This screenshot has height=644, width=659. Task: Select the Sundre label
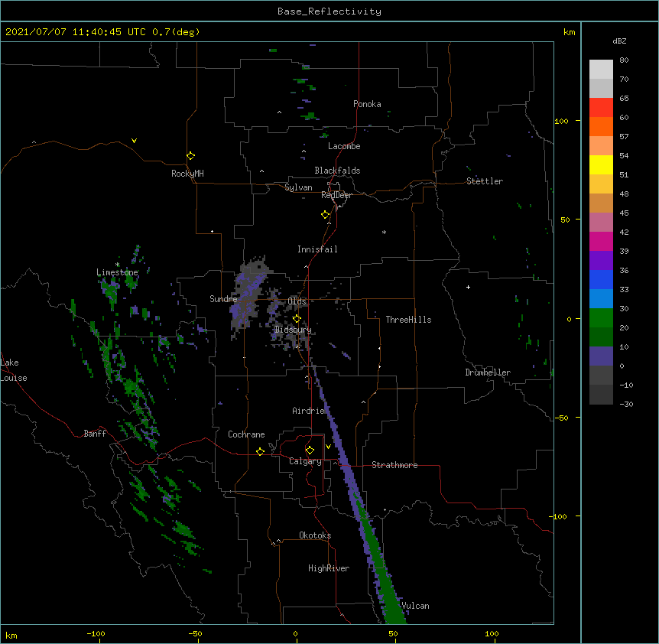[223, 299]
